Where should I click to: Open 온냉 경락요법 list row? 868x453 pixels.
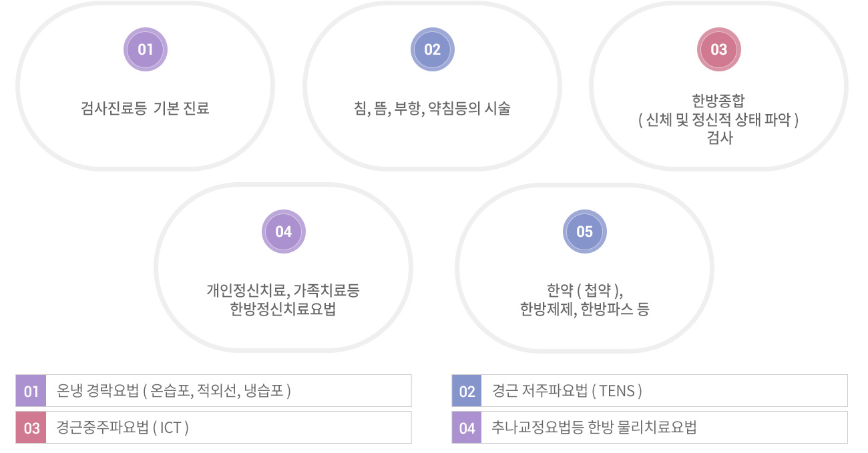214,391
